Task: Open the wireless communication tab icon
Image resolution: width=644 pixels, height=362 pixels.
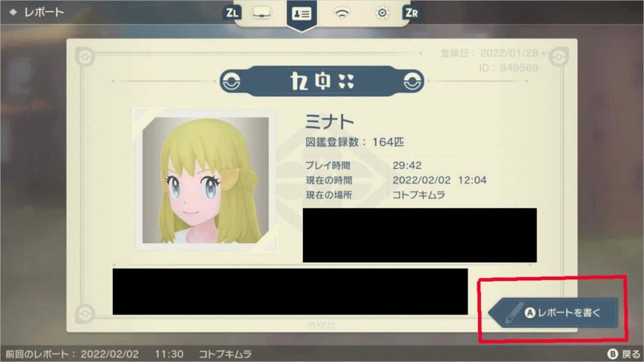Action: coord(341,14)
